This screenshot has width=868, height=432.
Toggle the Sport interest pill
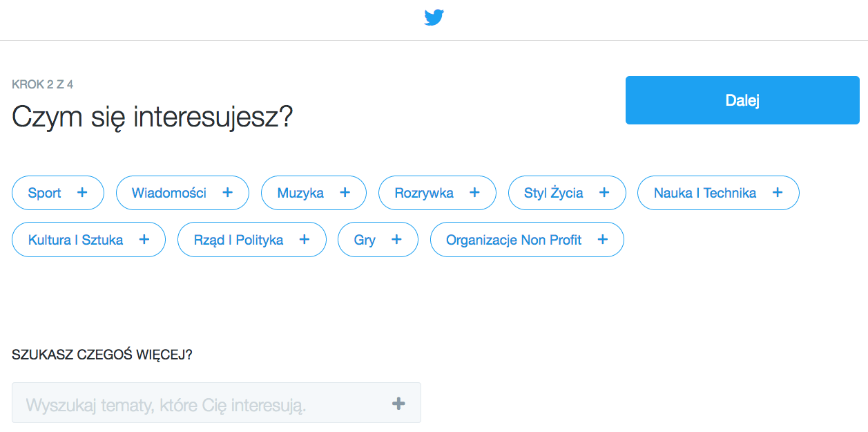[x=58, y=193]
